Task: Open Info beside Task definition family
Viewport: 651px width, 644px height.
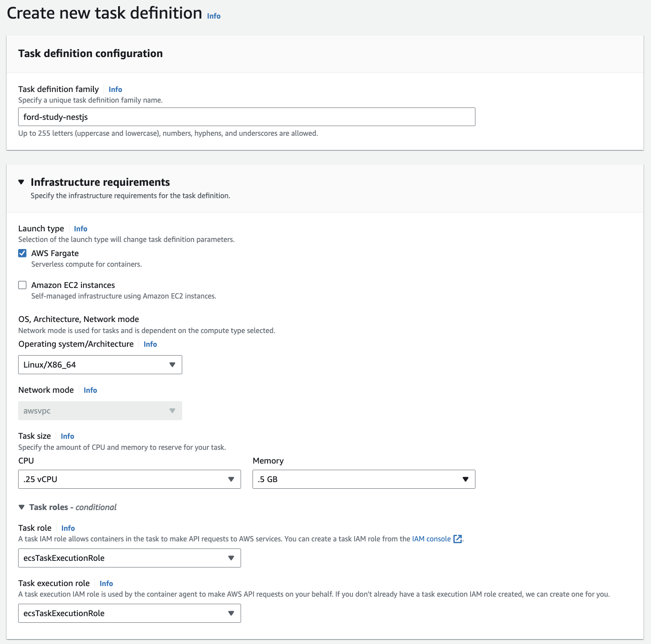Action: click(115, 89)
